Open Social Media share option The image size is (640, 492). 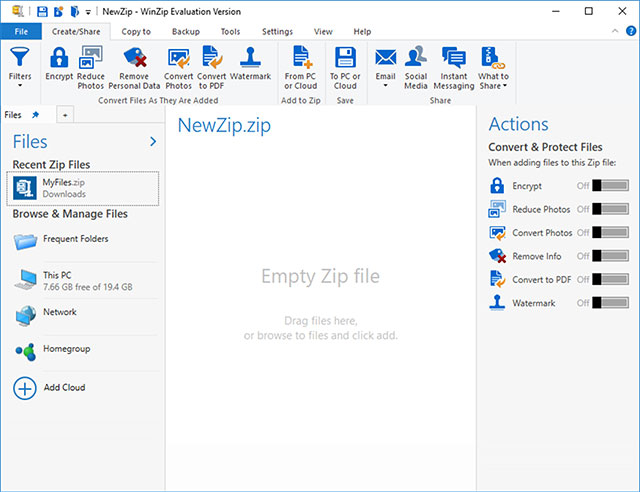(x=416, y=68)
